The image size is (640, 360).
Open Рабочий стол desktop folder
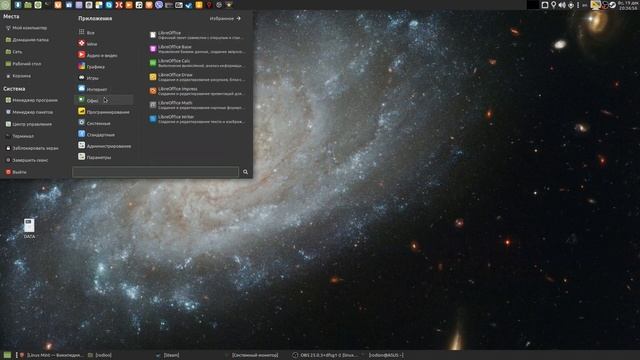click(x=24, y=64)
